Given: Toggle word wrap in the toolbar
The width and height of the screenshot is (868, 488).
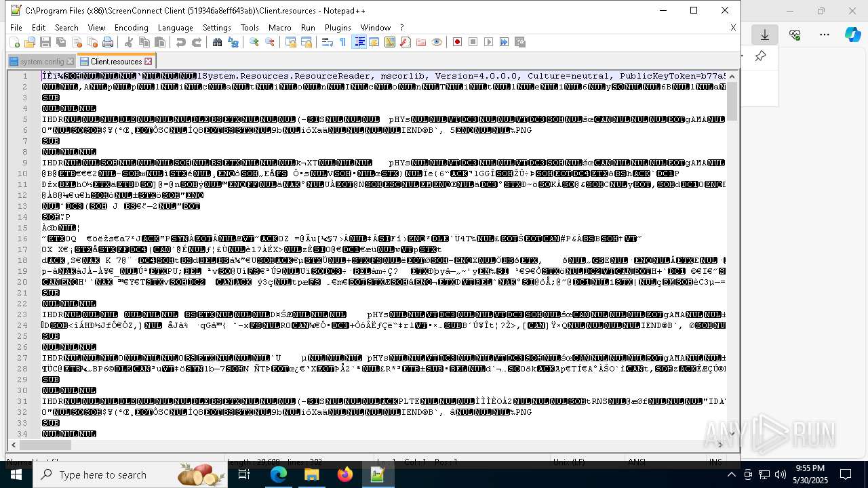Looking at the screenshot, I should coord(328,42).
